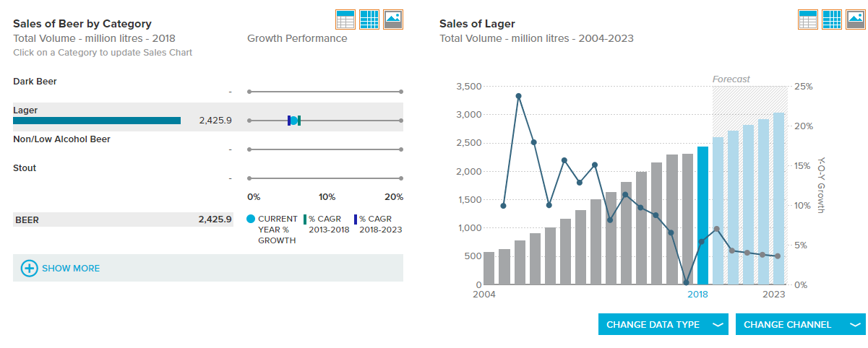Click the last forecast bar for 2023
The image size is (868, 348).
click(x=779, y=199)
